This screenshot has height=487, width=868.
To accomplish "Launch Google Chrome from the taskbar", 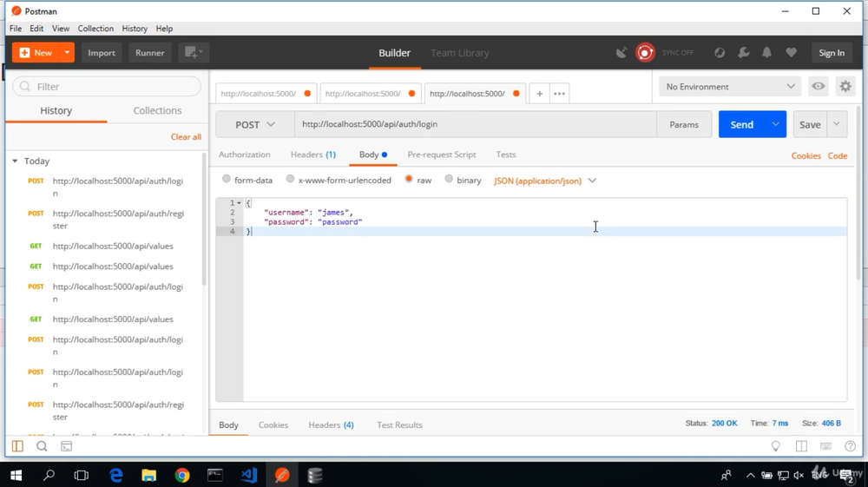I will click(x=182, y=475).
